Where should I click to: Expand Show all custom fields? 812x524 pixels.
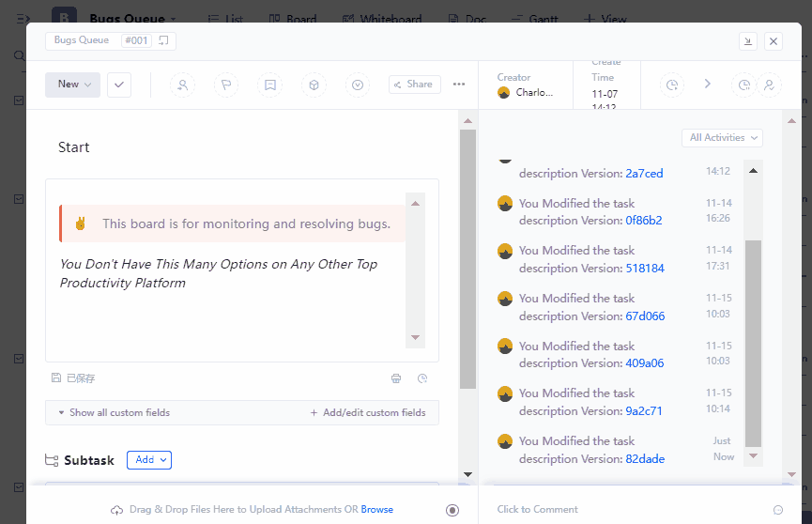[114, 412]
